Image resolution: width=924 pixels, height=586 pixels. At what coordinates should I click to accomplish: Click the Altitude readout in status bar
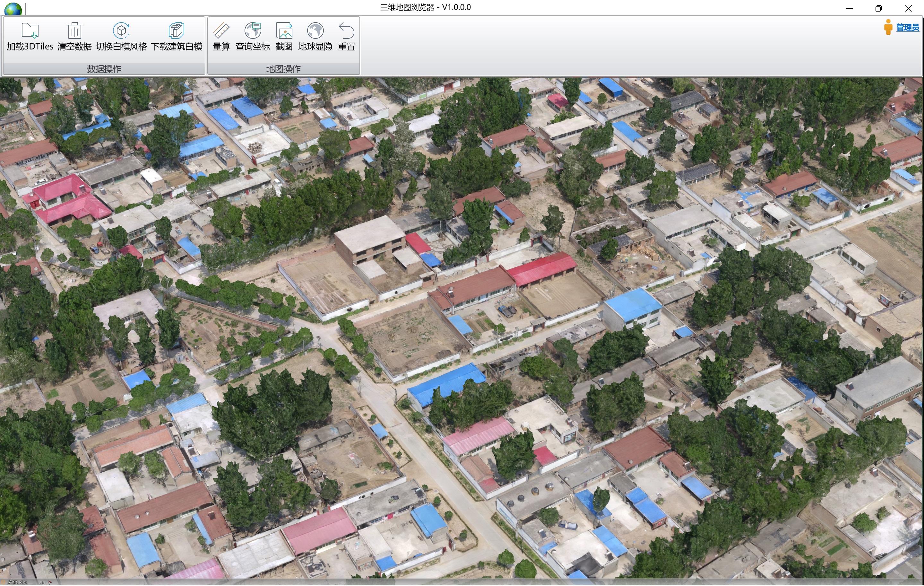point(18,583)
